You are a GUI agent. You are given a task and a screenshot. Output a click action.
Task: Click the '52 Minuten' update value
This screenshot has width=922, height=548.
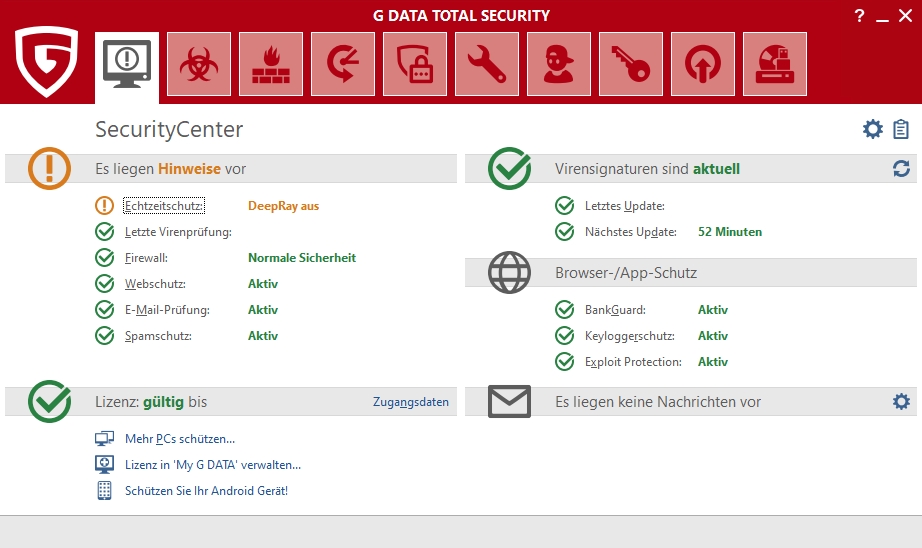pyautogui.click(x=730, y=232)
